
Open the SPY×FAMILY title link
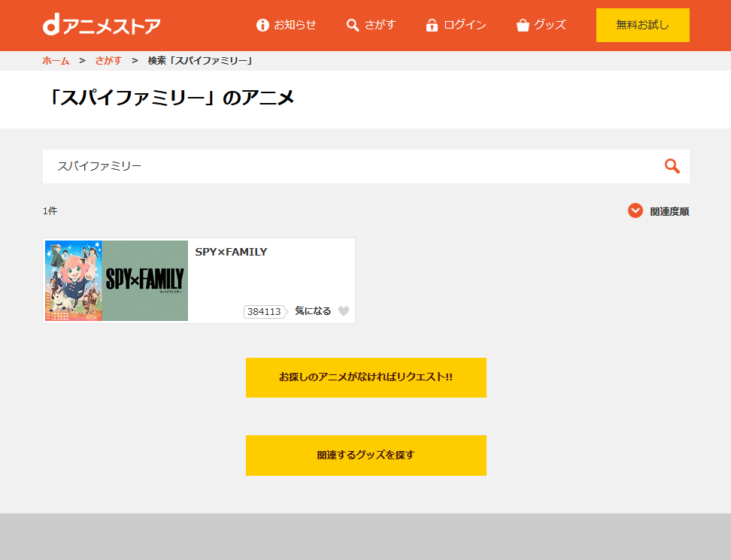tap(231, 252)
